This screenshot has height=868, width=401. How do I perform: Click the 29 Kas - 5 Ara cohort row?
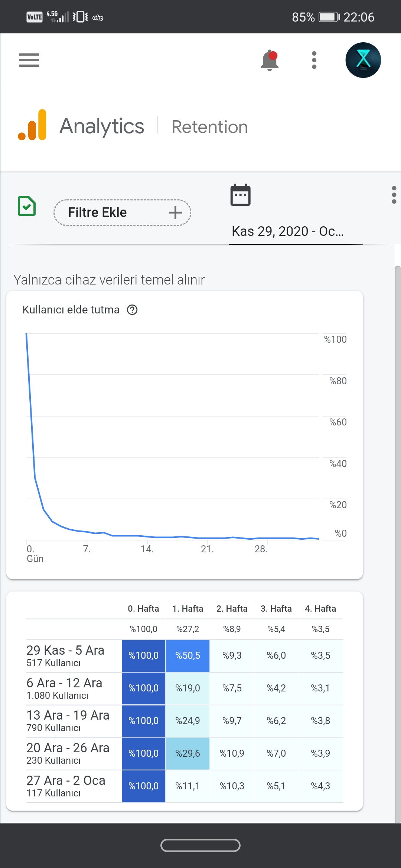click(185, 656)
